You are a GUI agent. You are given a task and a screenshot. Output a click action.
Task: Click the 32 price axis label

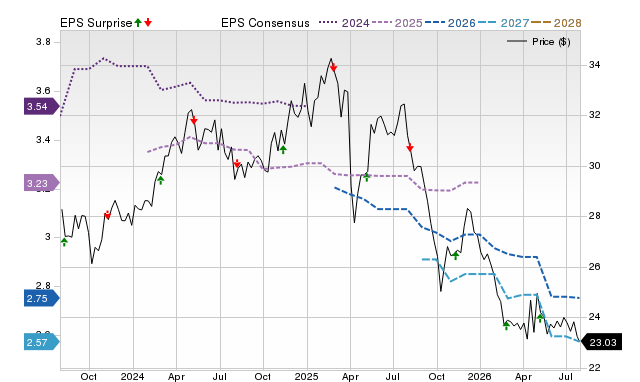click(x=594, y=115)
